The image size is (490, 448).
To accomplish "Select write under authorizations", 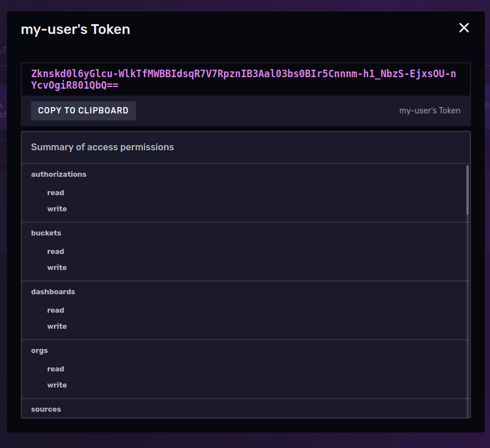I will tap(57, 208).
